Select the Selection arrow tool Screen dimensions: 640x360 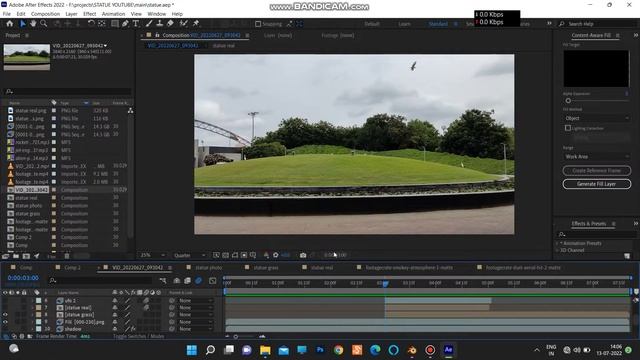point(23,24)
